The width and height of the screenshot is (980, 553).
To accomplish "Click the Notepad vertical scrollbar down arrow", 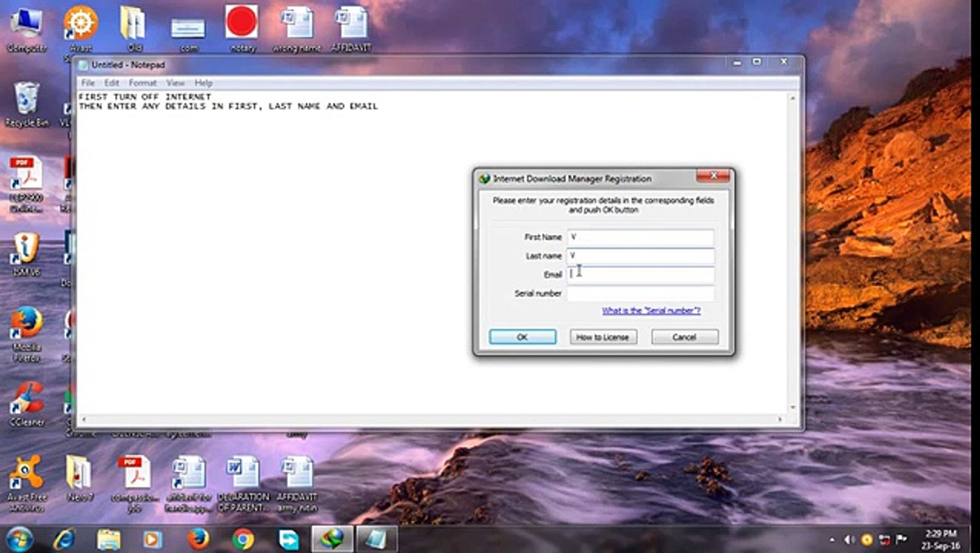I will click(793, 408).
